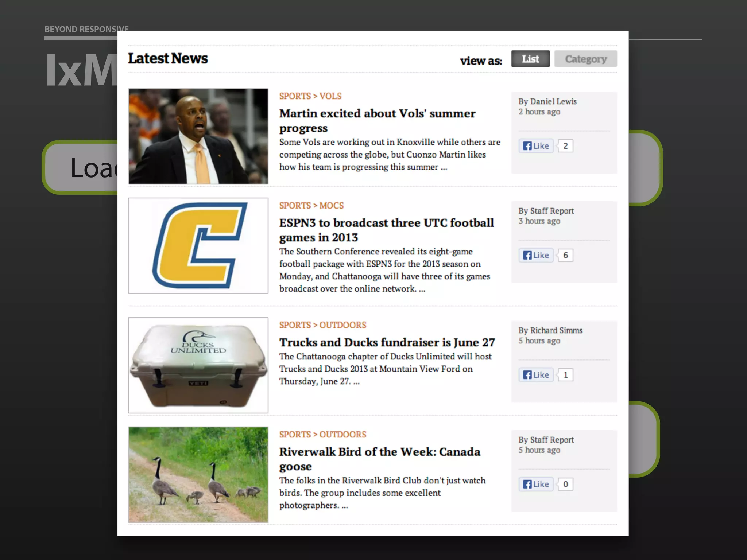Switch to the List view

[x=530, y=59]
